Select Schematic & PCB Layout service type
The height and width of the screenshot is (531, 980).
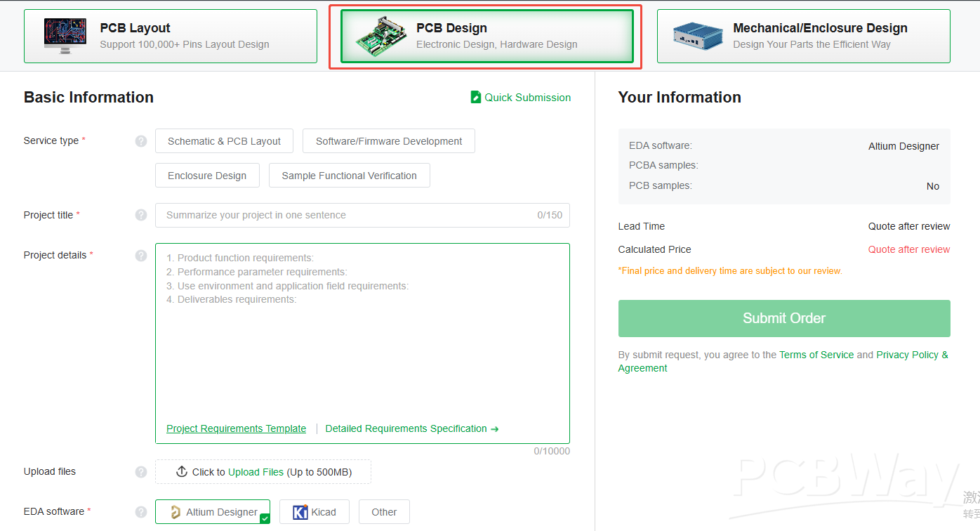point(224,141)
